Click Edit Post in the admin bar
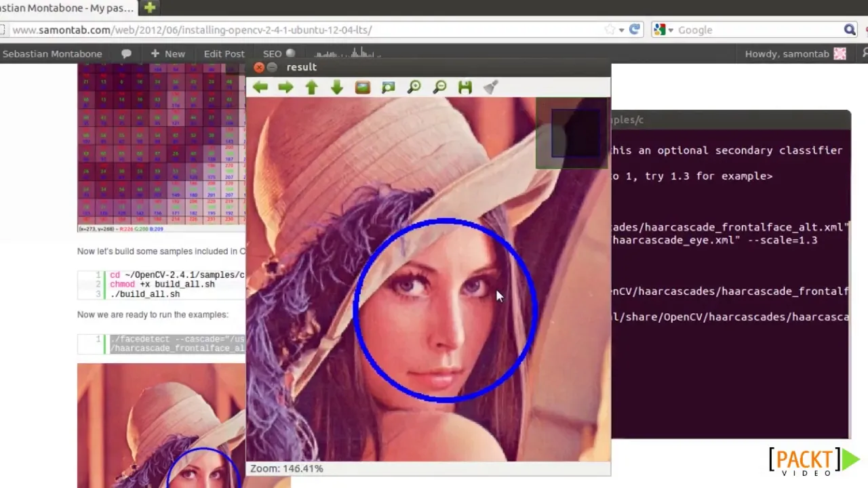Image resolution: width=868 pixels, height=488 pixels. [x=224, y=54]
